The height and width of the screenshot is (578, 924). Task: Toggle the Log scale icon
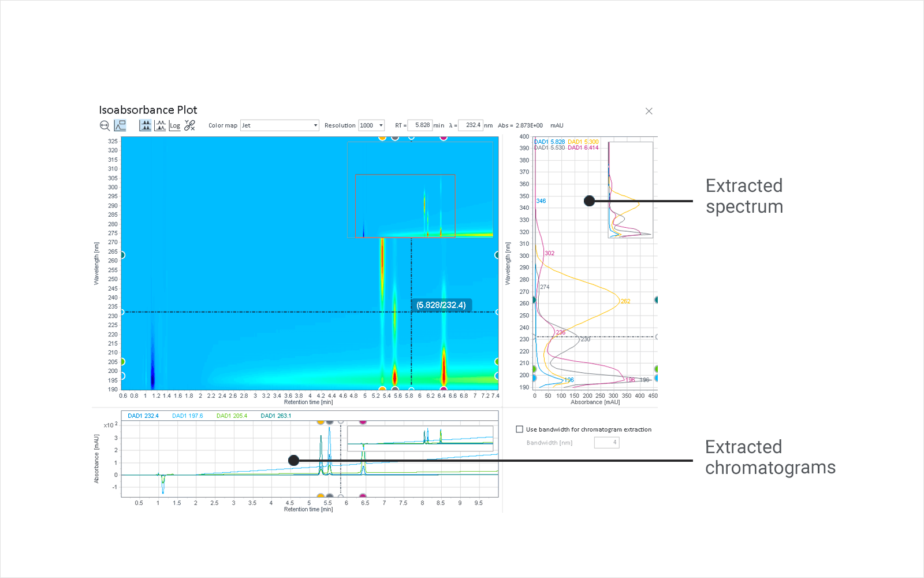click(x=175, y=125)
